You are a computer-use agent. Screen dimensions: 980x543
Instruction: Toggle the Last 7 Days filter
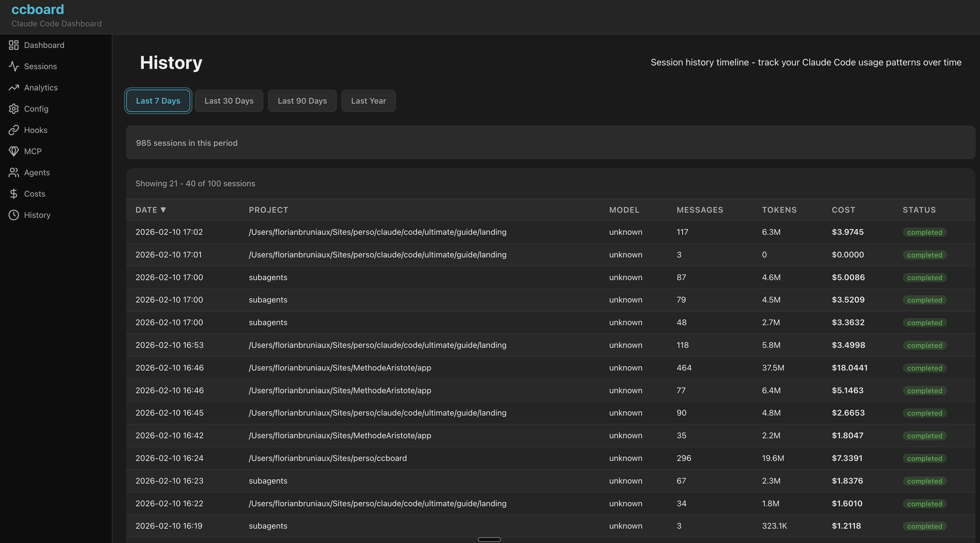[x=157, y=100]
